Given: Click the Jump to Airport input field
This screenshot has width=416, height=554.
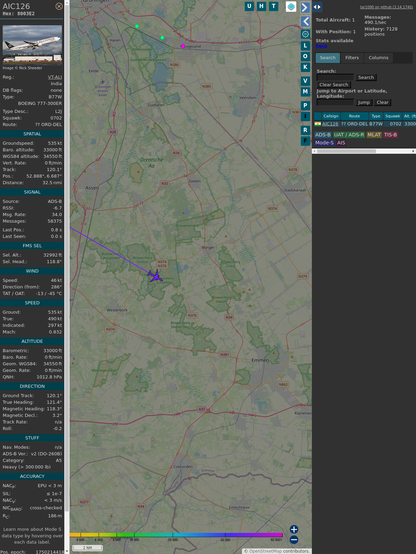Looking at the screenshot, I should click(335, 102).
